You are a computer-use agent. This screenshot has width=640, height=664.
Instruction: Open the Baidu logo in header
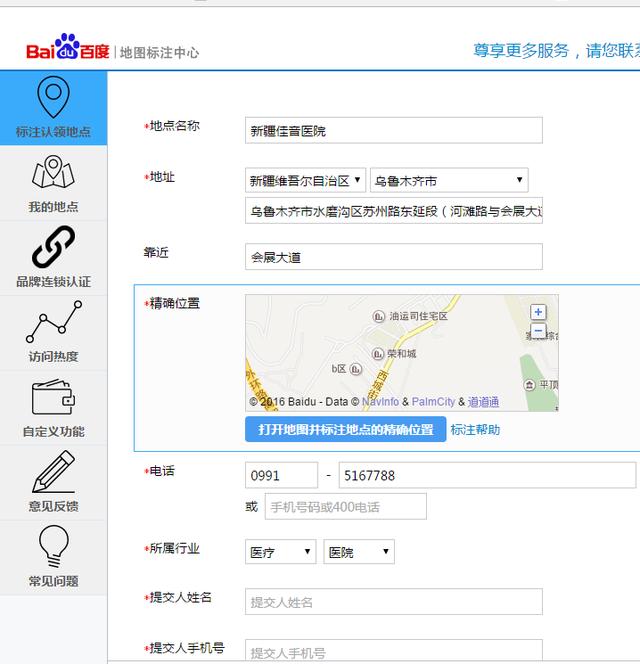point(68,47)
